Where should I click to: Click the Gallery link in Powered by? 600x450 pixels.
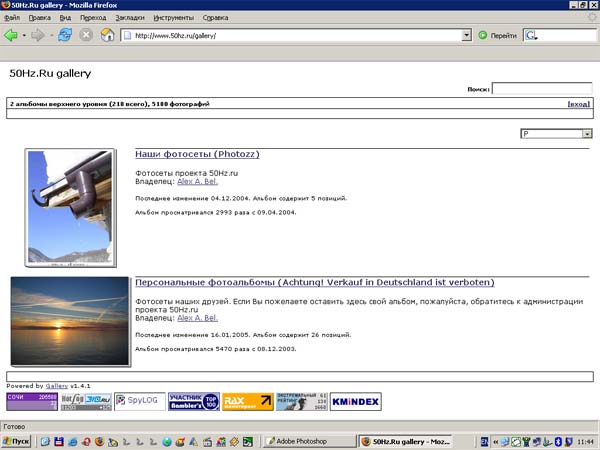click(x=57, y=386)
